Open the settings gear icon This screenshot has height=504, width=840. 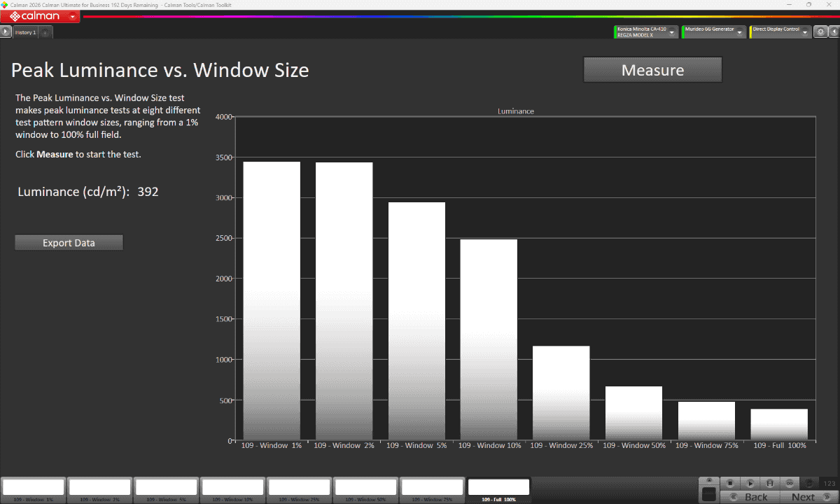821,31
